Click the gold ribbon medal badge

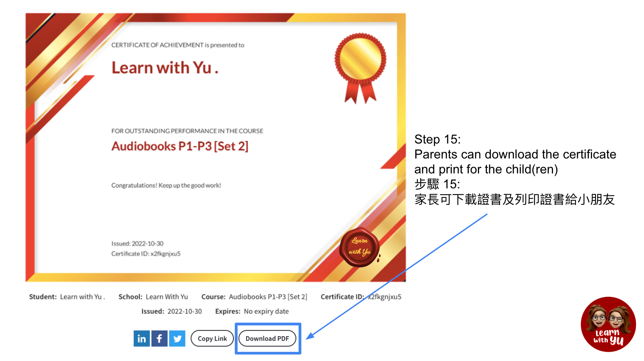(x=360, y=68)
